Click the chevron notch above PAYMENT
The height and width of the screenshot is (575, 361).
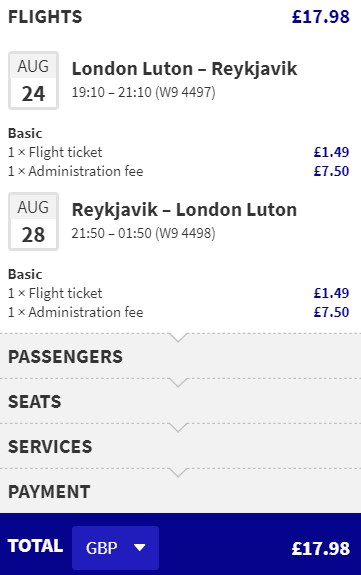[178, 472]
